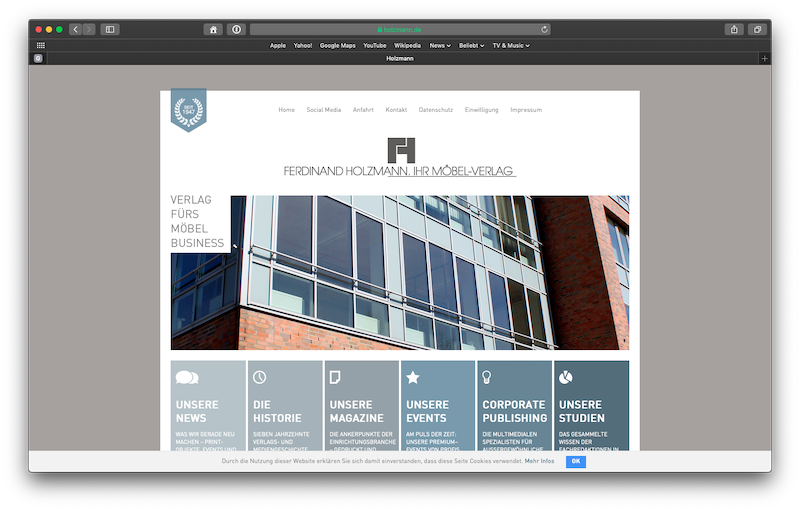Image resolution: width=800 pixels, height=510 pixels.
Task: Click 'Ferdinand Holzmann. Ihr Möbel-Verlag' title
Action: coord(399,171)
